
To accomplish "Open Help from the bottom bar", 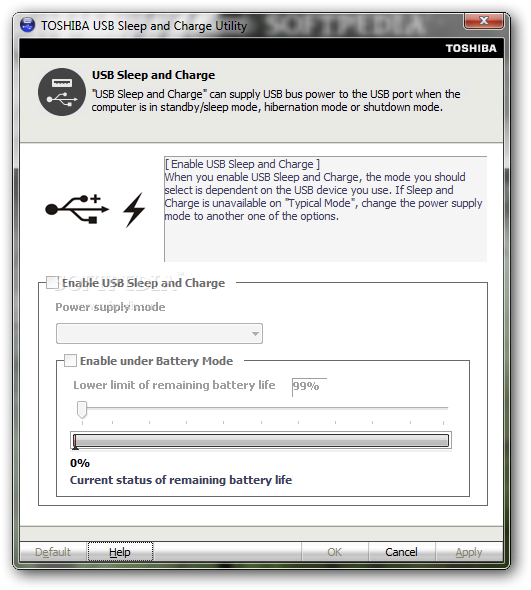I will [x=120, y=552].
